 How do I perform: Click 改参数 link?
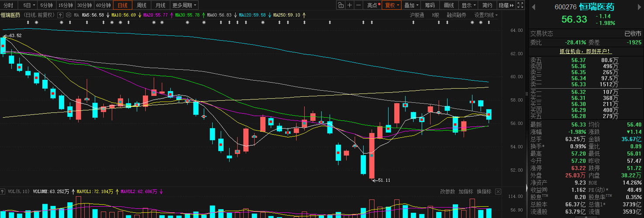click(448, 191)
